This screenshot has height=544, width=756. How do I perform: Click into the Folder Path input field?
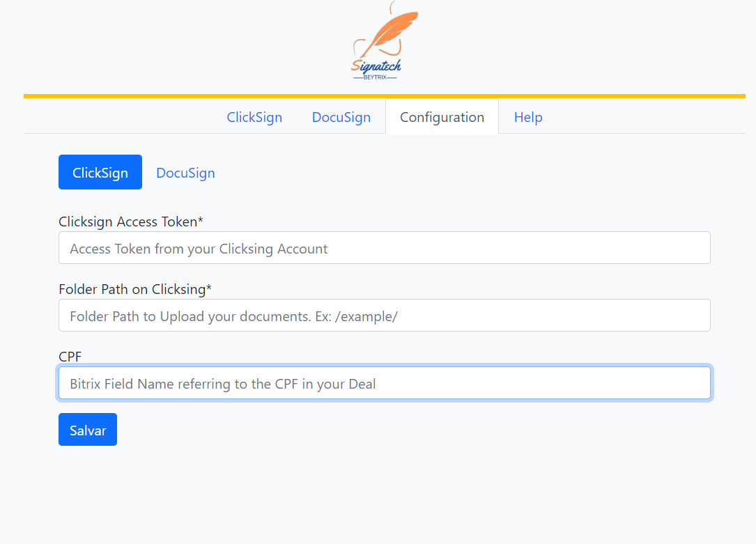[x=385, y=316]
